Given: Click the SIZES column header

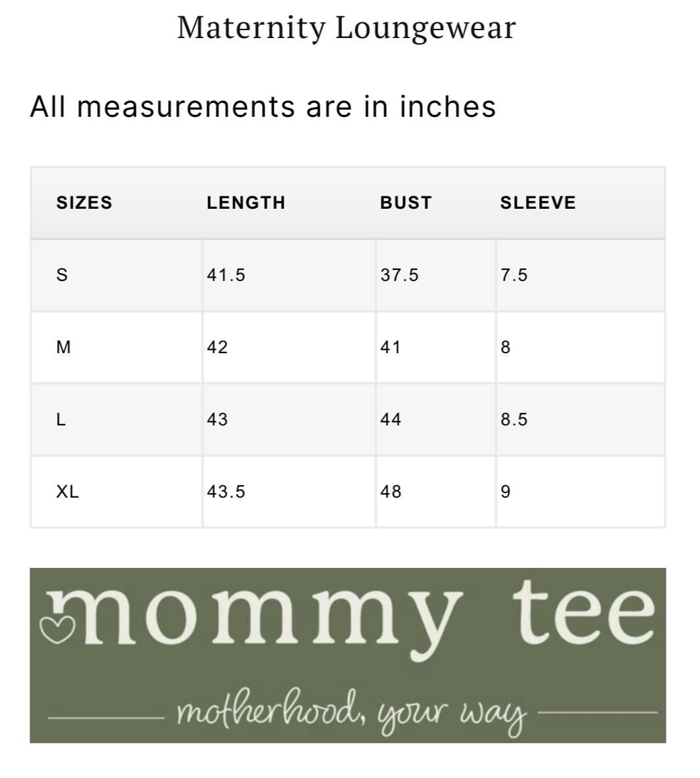Looking at the screenshot, I should (84, 202).
